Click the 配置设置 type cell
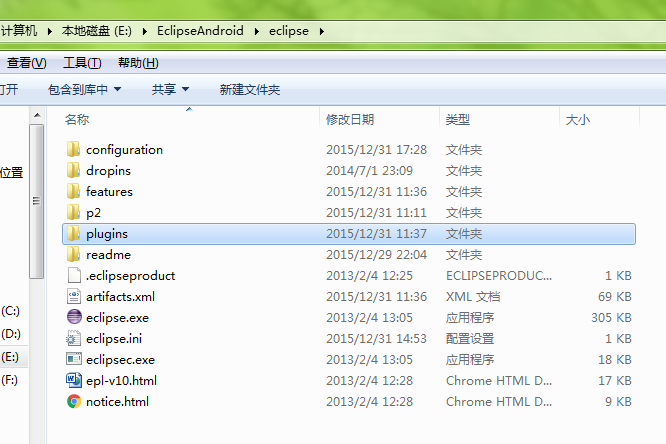Screen dimensions: 666x444 470,339
